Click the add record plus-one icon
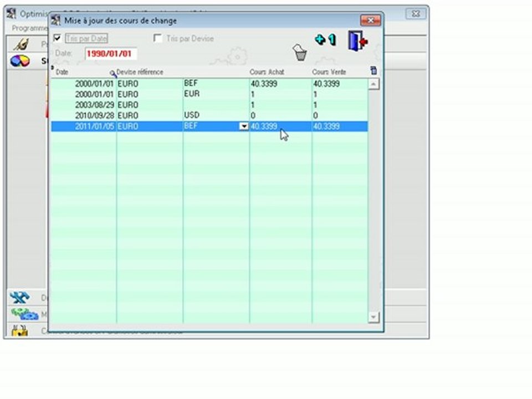This screenshot has height=399, width=532. coord(325,40)
